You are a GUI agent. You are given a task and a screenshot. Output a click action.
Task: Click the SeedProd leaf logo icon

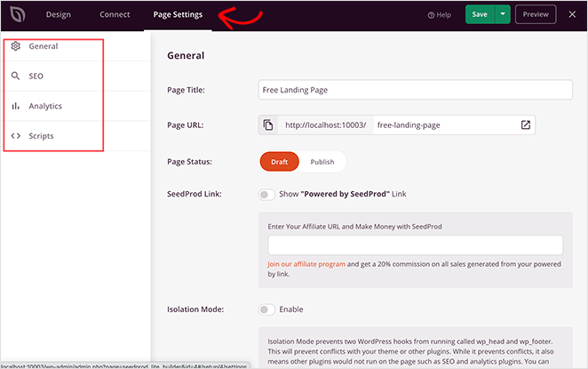17,14
